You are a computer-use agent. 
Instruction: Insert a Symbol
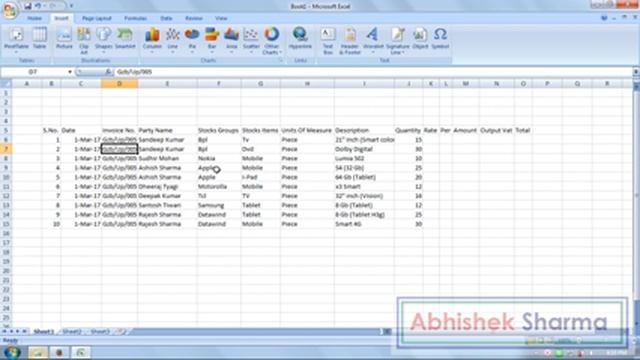coord(440,40)
